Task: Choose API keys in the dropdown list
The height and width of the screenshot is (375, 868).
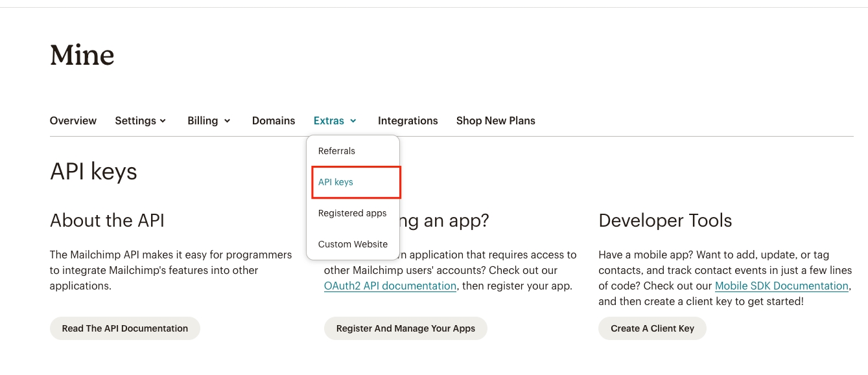Action: click(x=336, y=182)
